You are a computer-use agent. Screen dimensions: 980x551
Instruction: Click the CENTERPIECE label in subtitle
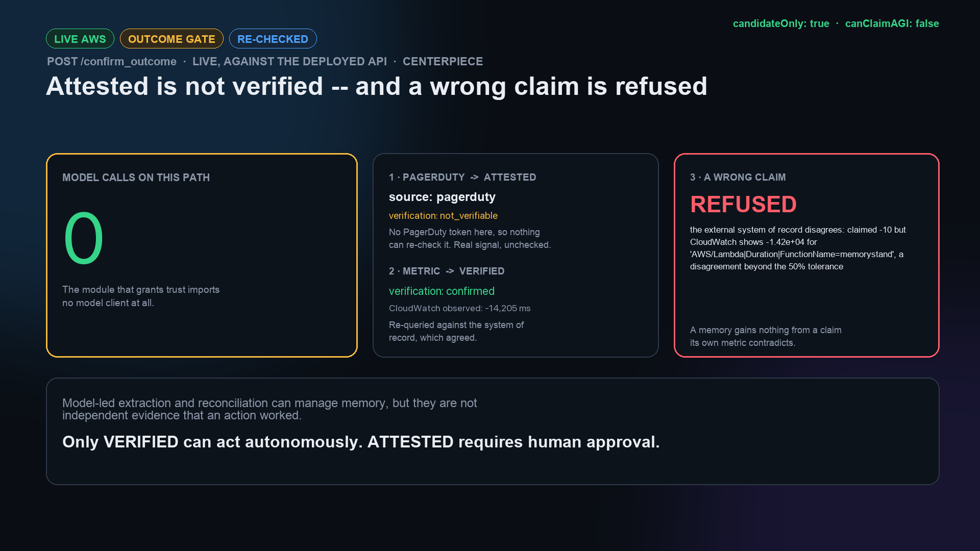coord(443,61)
